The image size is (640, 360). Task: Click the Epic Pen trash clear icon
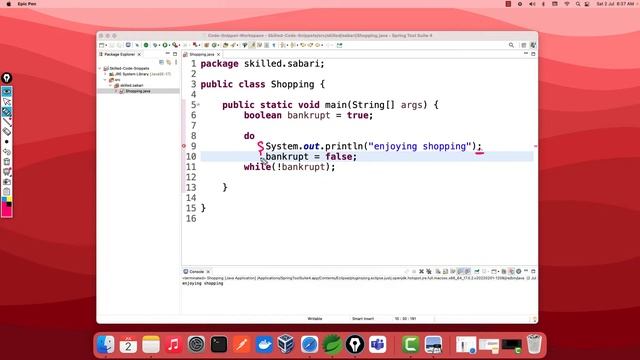click(7, 162)
